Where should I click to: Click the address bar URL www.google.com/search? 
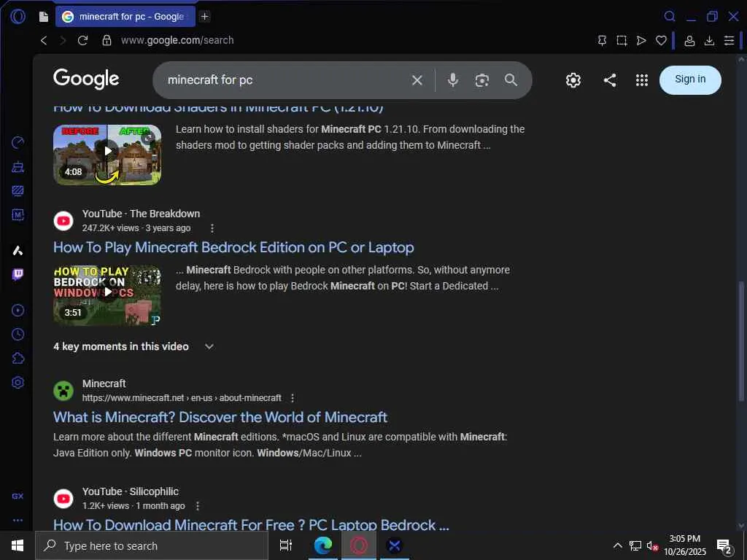click(x=177, y=41)
